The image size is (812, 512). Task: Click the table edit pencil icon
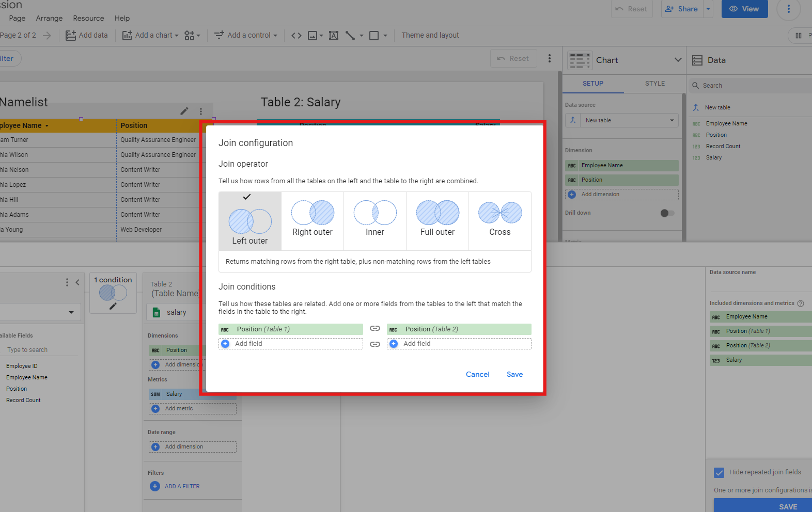[x=184, y=111]
